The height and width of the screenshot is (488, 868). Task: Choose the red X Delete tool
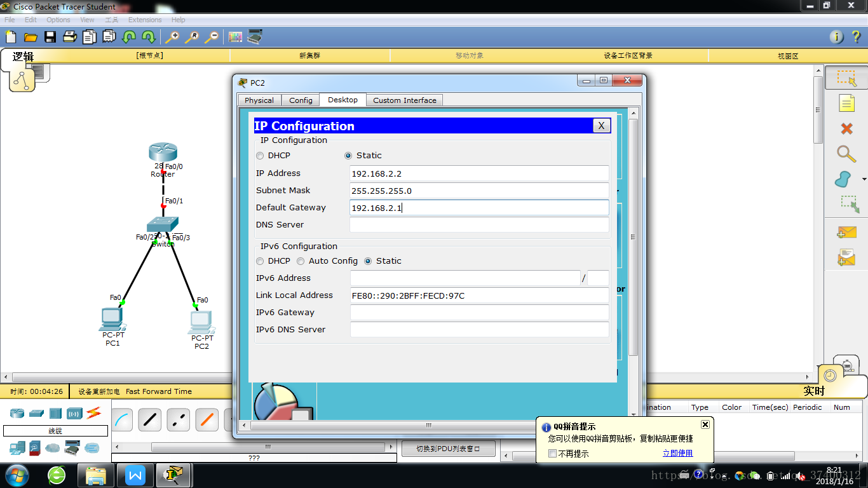tap(846, 129)
